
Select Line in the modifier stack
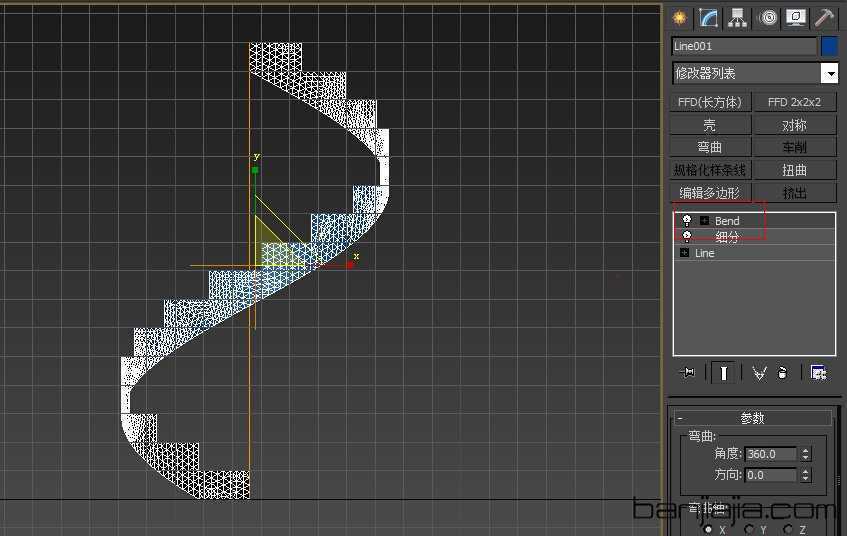click(x=704, y=253)
